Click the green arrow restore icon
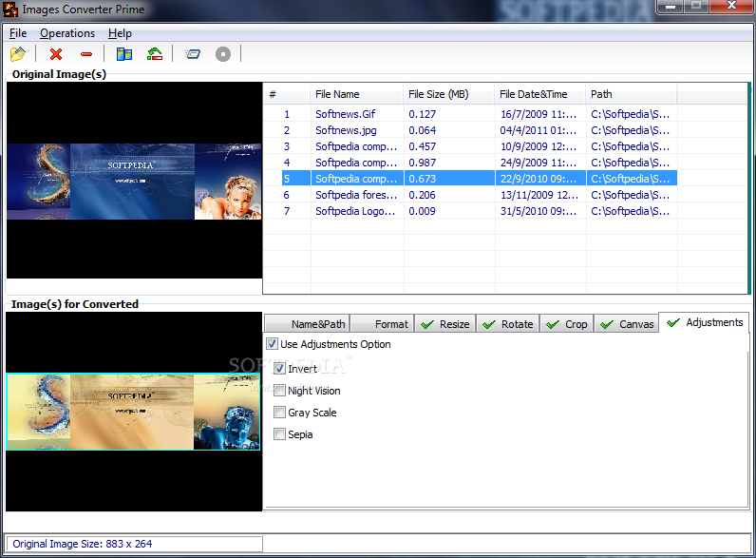Screen dimensions: 756x558 154,54
